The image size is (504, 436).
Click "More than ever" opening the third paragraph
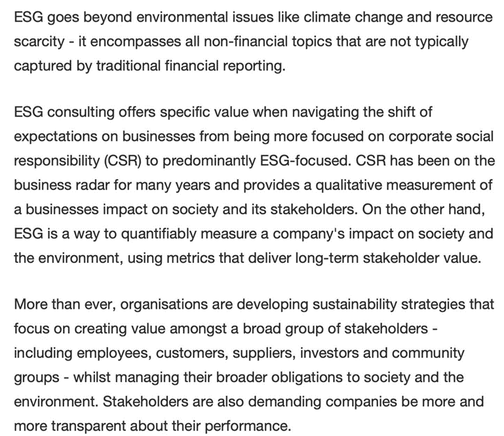click(65, 304)
